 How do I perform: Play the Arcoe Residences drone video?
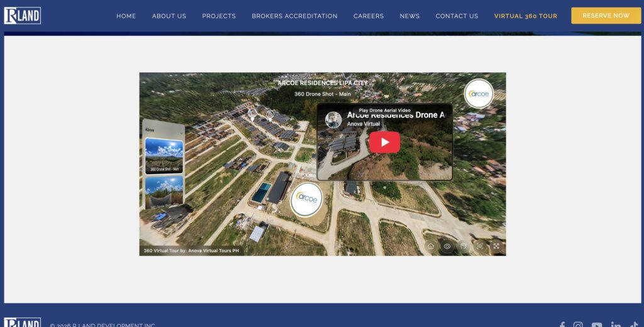384,142
